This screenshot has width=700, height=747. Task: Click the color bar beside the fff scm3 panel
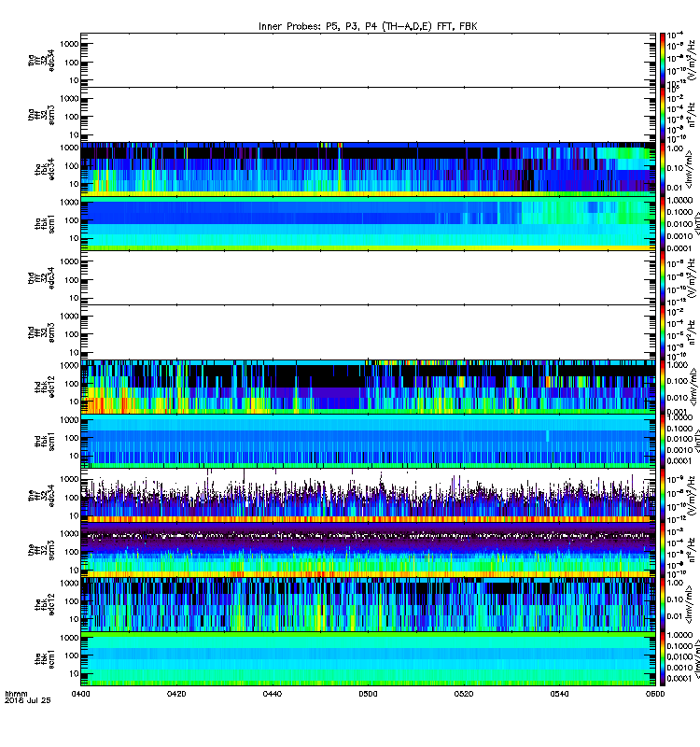pyautogui.click(x=663, y=550)
